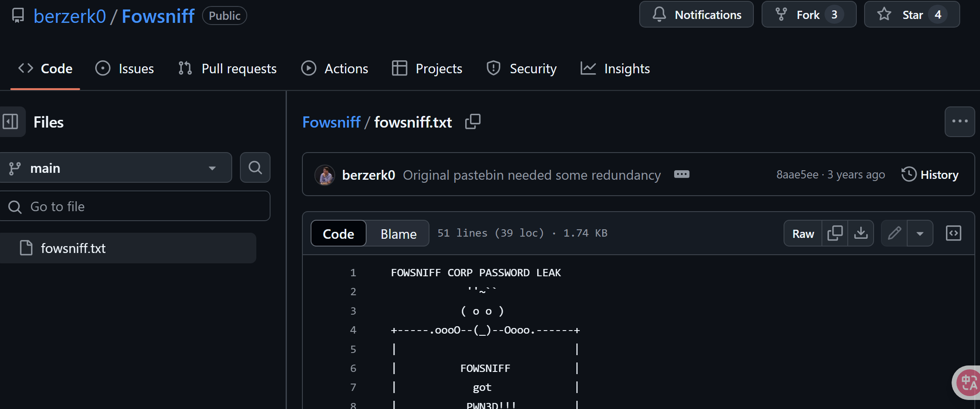Click the search icon beside main branch
The height and width of the screenshot is (409, 980).
click(x=255, y=168)
